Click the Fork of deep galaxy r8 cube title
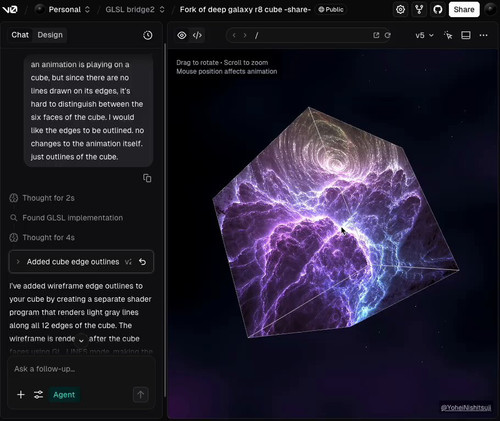 (x=245, y=10)
